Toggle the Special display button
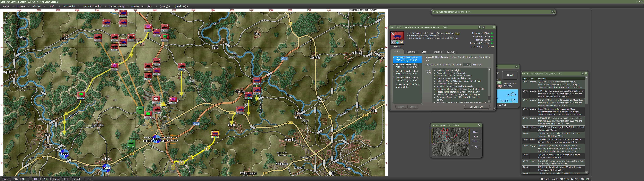The width and height of the screenshot is (644, 181). point(76,179)
